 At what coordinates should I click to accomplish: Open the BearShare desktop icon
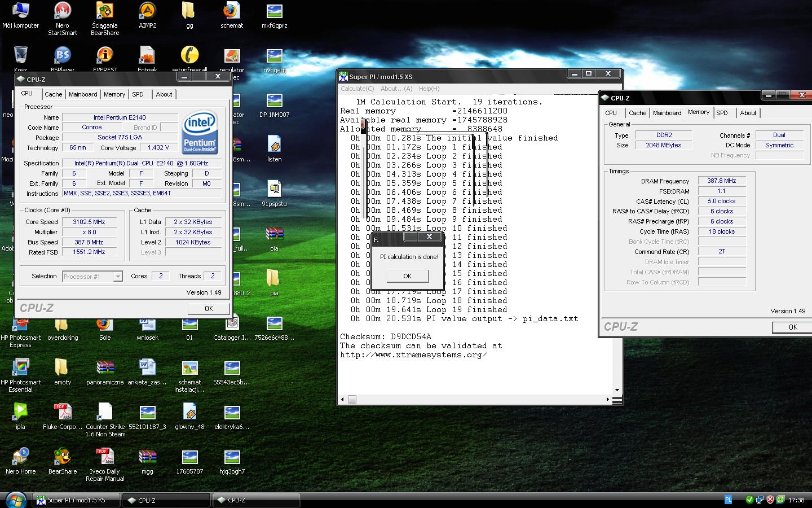pos(62,457)
